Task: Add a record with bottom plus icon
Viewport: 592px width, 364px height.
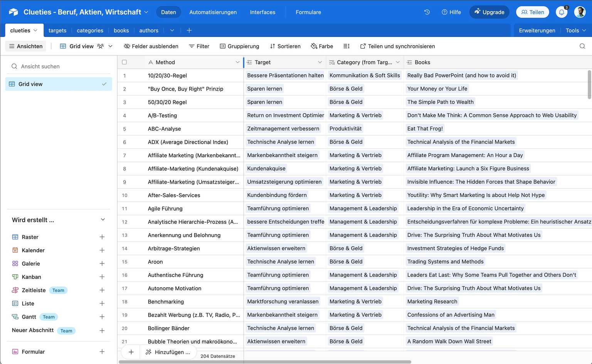Action: click(x=131, y=352)
